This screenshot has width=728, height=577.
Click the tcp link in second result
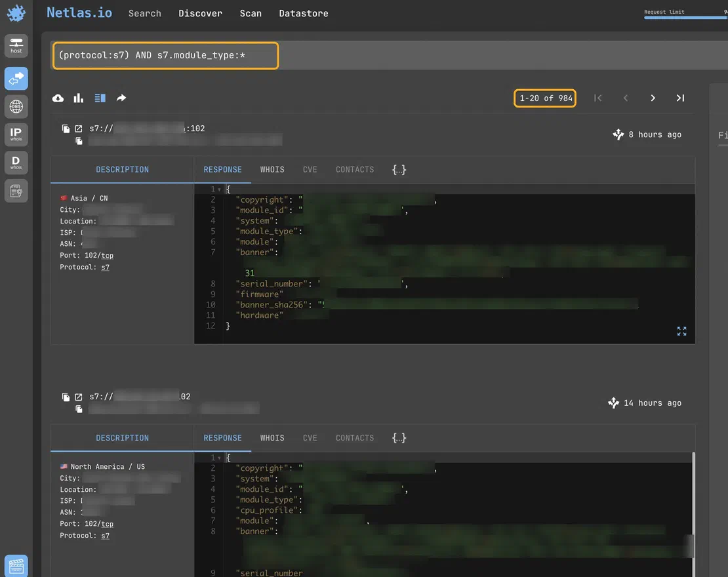coord(108,524)
